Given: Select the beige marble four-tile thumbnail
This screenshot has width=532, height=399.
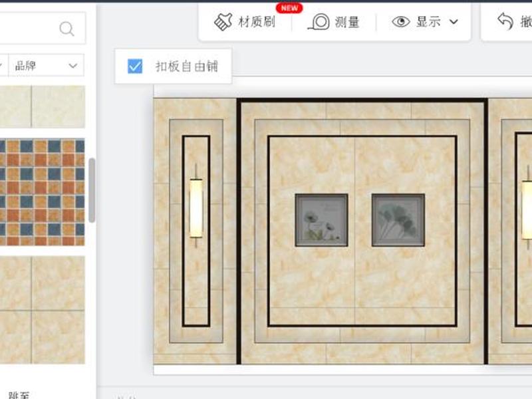Looking at the screenshot, I should coord(43,310).
